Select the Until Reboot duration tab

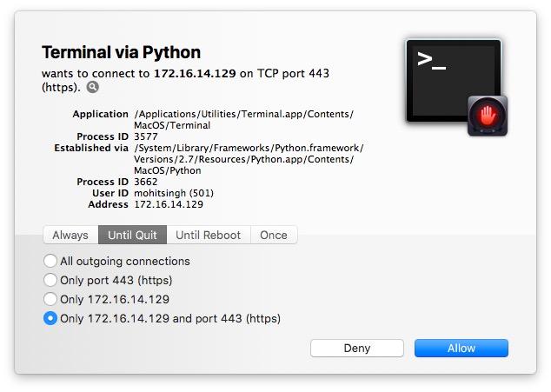tap(209, 235)
